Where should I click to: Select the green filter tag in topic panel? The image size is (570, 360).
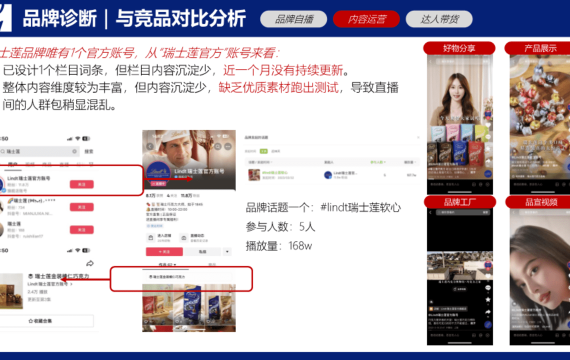point(264,151)
